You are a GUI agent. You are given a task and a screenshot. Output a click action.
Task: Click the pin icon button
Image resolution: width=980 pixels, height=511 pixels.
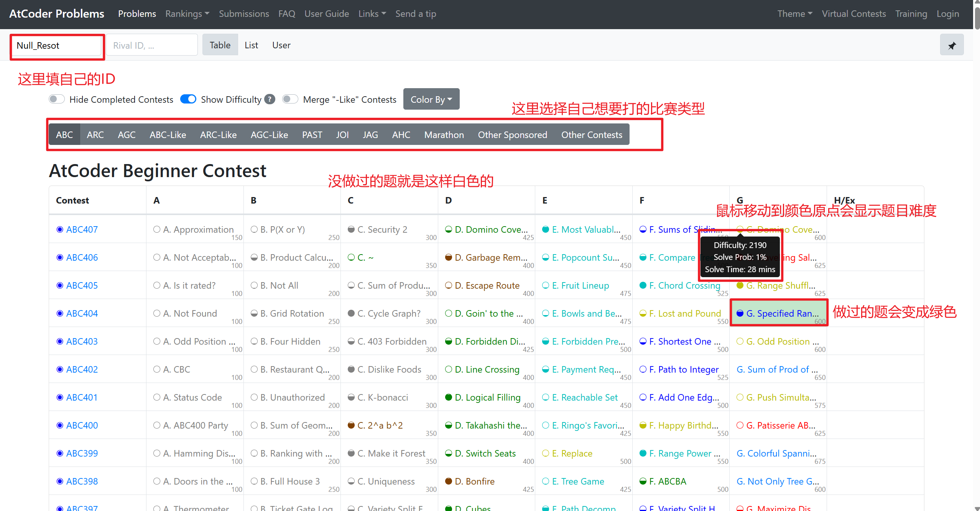(x=952, y=45)
